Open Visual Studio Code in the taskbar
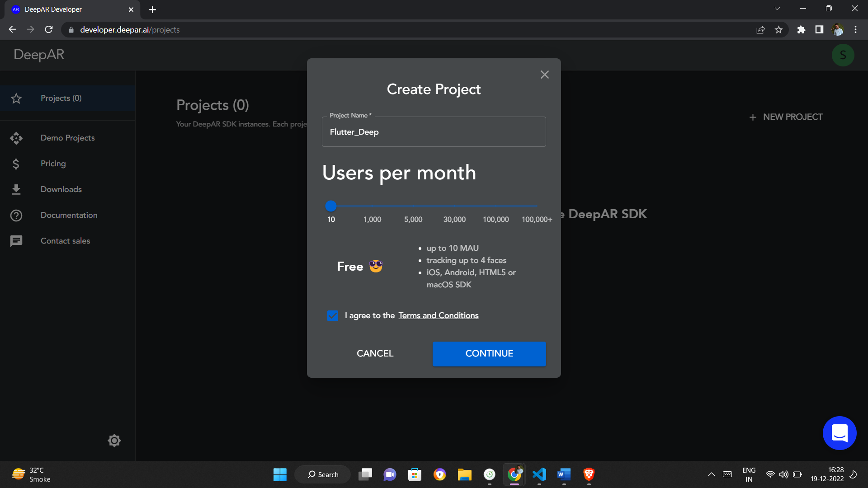The width and height of the screenshot is (868, 488). [539, 474]
